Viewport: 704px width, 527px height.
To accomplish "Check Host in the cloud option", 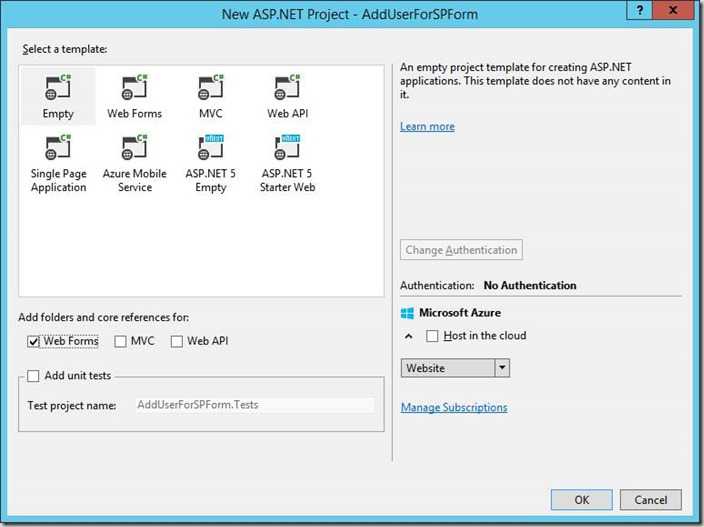I will pyautogui.click(x=432, y=336).
